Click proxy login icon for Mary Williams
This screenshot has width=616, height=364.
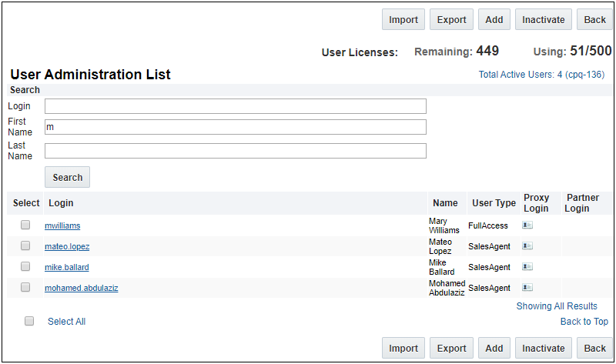527,225
